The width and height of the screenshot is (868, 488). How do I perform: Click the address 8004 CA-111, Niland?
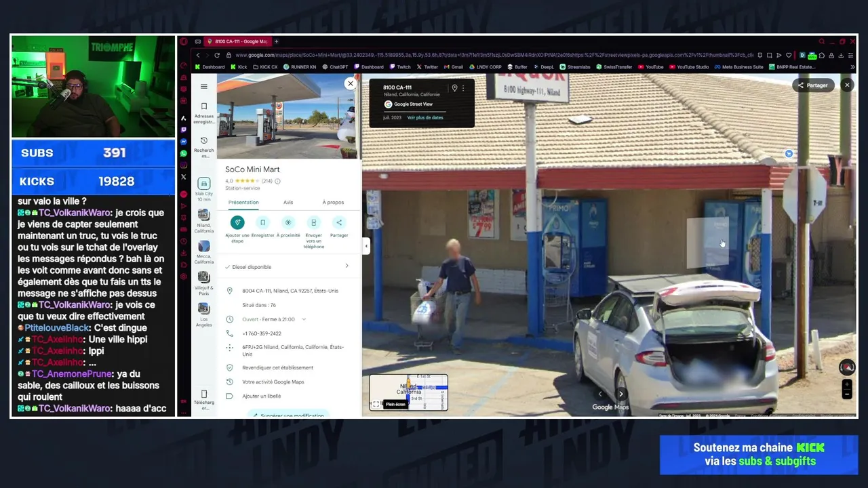290,291
